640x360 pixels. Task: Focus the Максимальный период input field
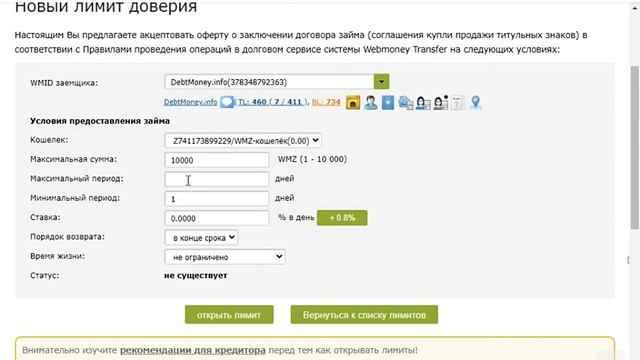[217, 179]
